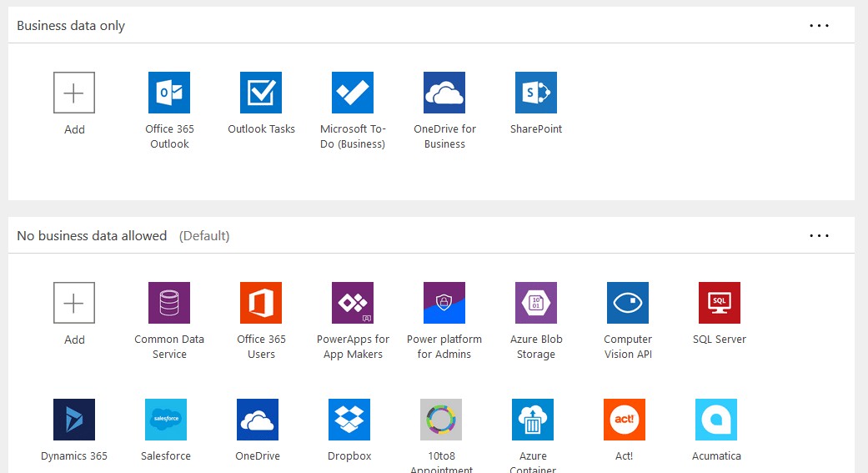The height and width of the screenshot is (473, 868).
Task: Click the 'Computer Vision API' label text
Action: point(628,347)
